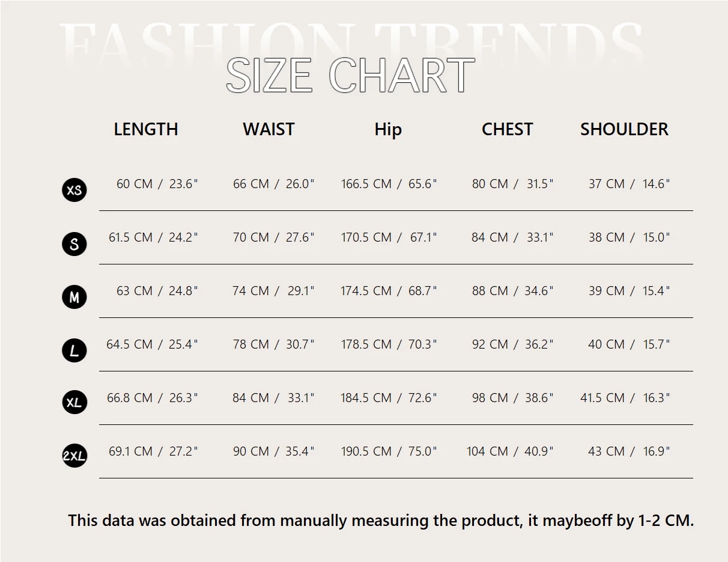Select S waist value 70 CM / 27.6"
Viewport: 728px width, 562px height.
point(273,237)
